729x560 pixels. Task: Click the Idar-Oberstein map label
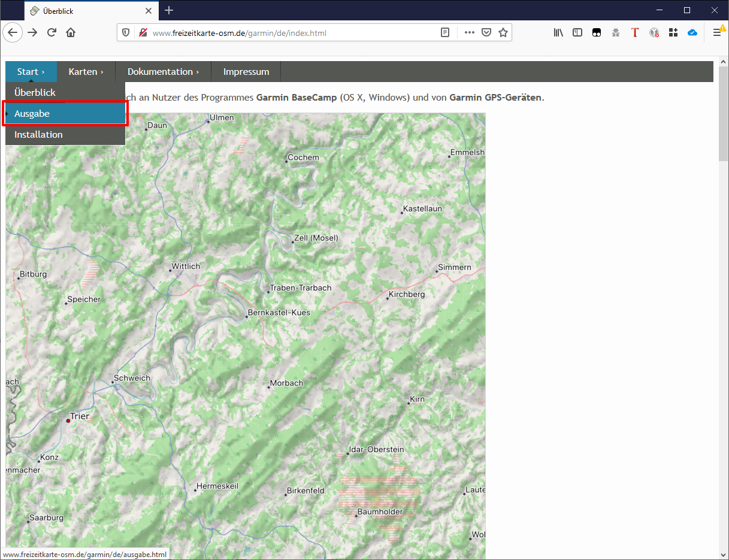[376, 450]
